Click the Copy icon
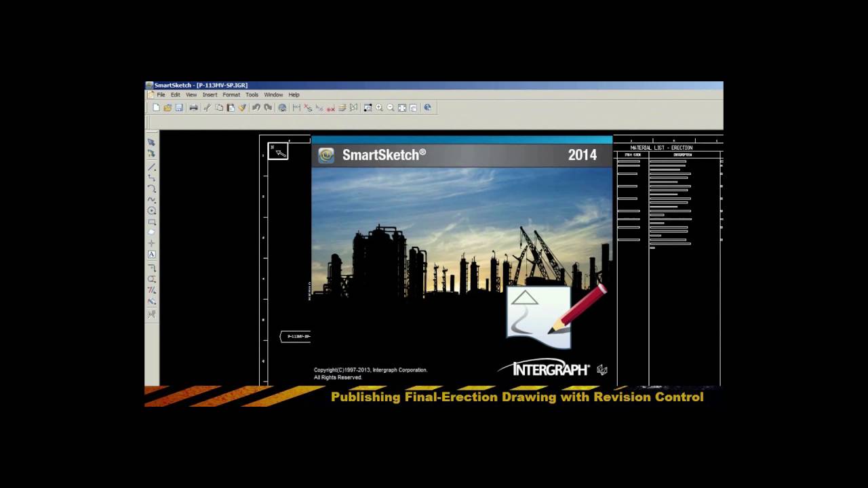Viewport: 868px width, 488px height. (219, 108)
